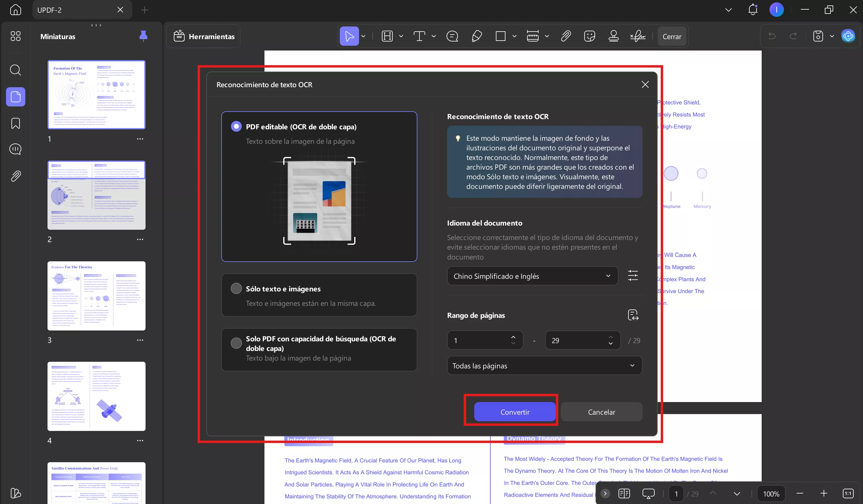
Task: Go to the Home icon
Action: coord(15,10)
